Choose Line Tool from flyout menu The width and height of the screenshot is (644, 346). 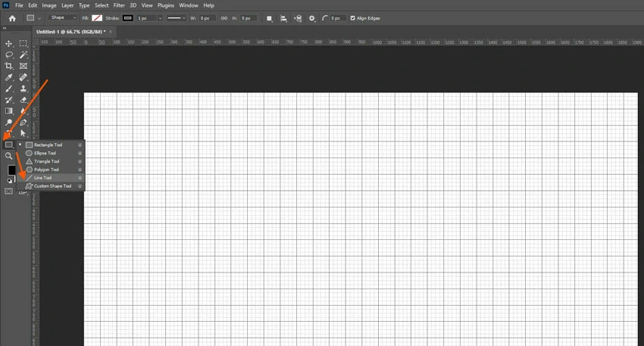pyautogui.click(x=44, y=178)
